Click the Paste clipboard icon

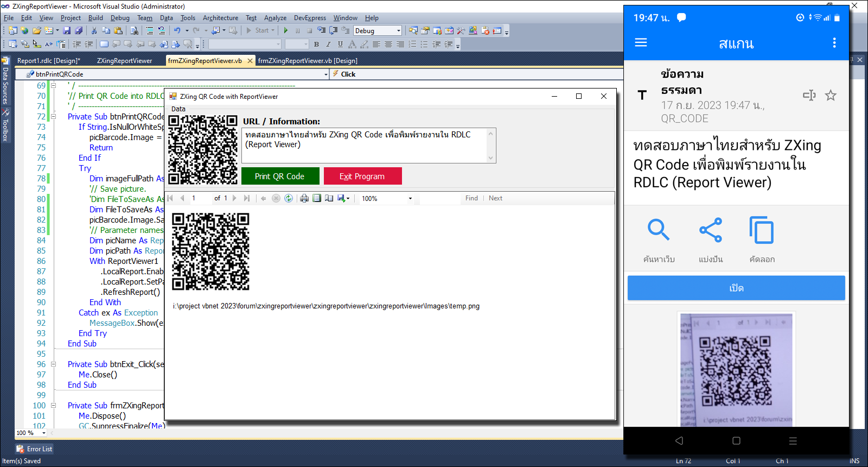[x=118, y=30]
